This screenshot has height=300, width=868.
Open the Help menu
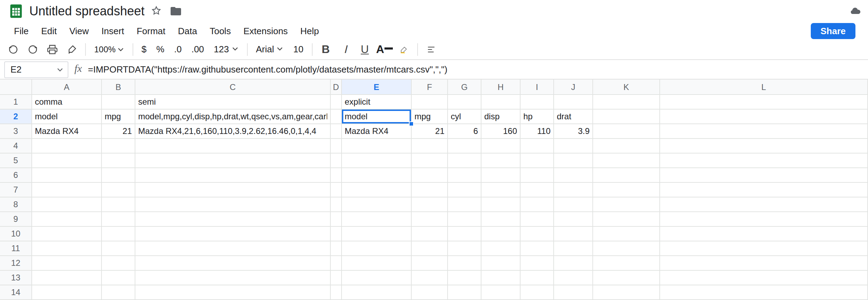tap(309, 31)
